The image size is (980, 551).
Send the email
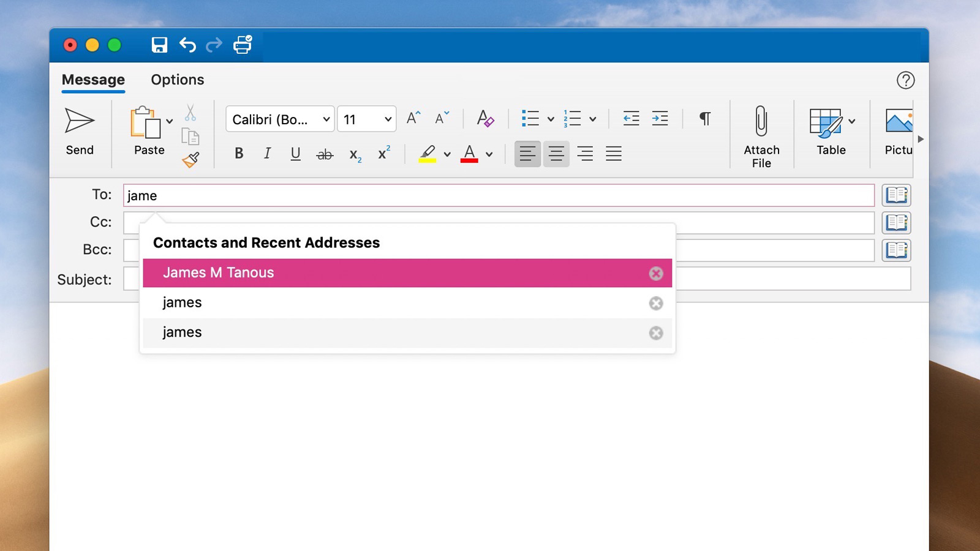pos(79,131)
